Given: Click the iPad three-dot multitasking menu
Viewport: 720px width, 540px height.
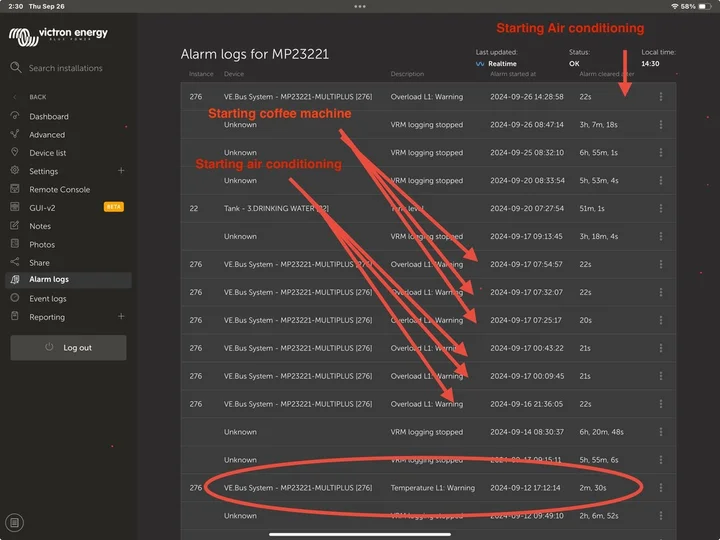Looking at the screenshot, I should (360, 6).
